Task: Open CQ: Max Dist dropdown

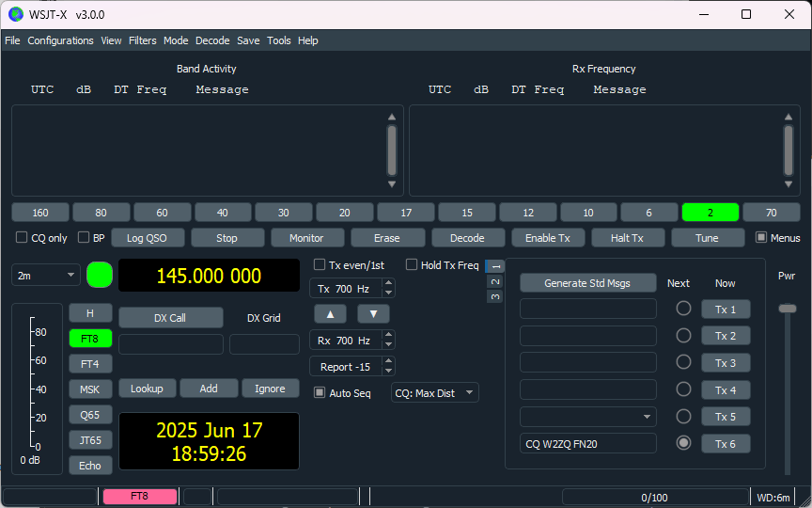Action: [435, 393]
